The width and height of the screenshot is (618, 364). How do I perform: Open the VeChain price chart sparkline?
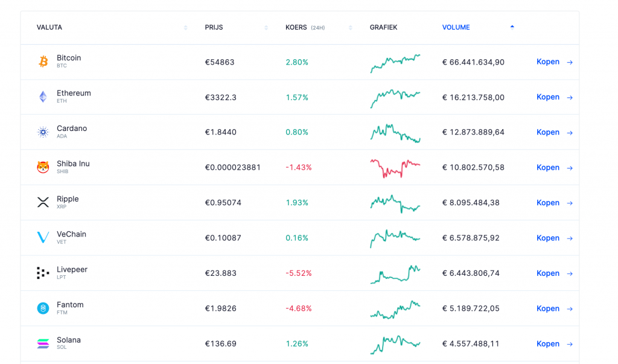click(x=395, y=238)
